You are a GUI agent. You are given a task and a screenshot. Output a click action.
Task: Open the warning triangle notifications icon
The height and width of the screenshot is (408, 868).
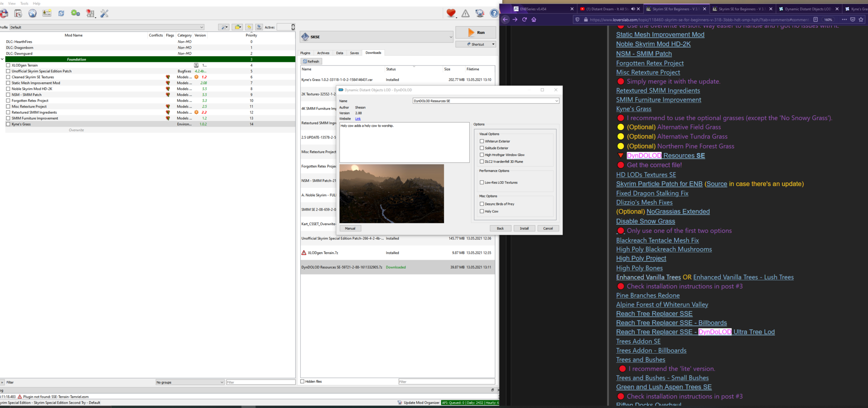coord(465,14)
